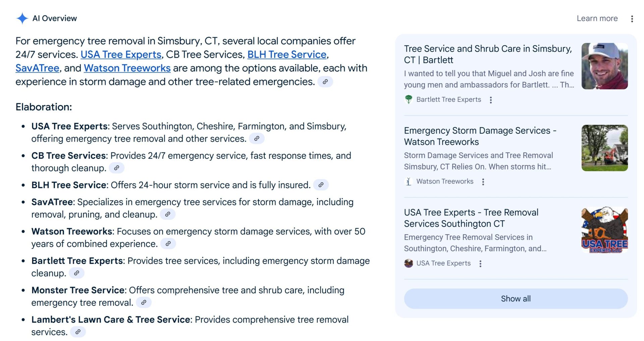The width and height of the screenshot is (644, 341).
Task: Open the USA Tree Experts link in summary
Action: click(121, 54)
